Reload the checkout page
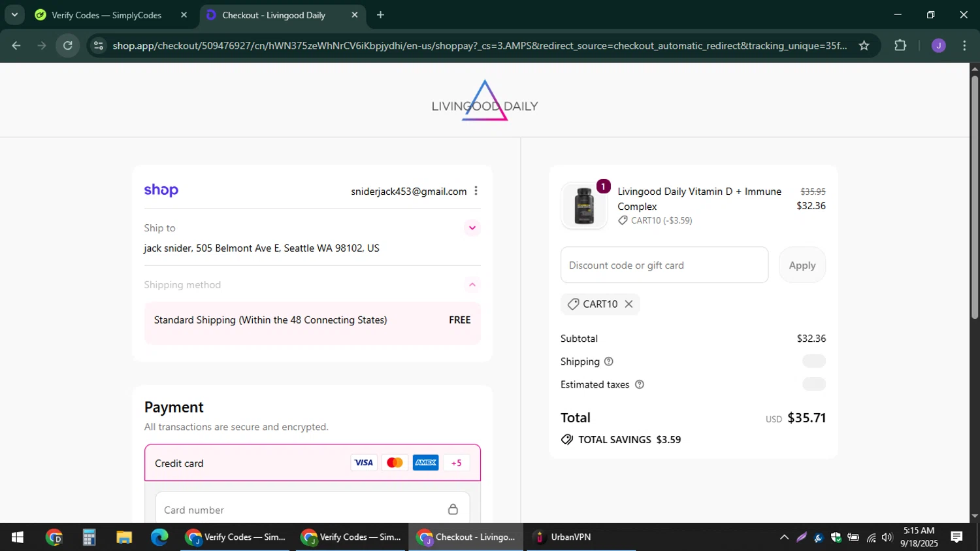This screenshot has width=980, height=551. coord(68,46)
